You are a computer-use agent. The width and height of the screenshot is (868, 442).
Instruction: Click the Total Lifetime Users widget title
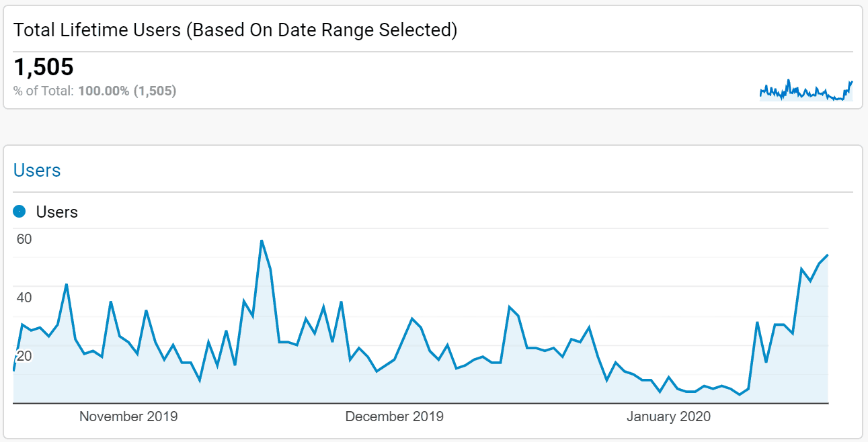(x=235, y=30)
